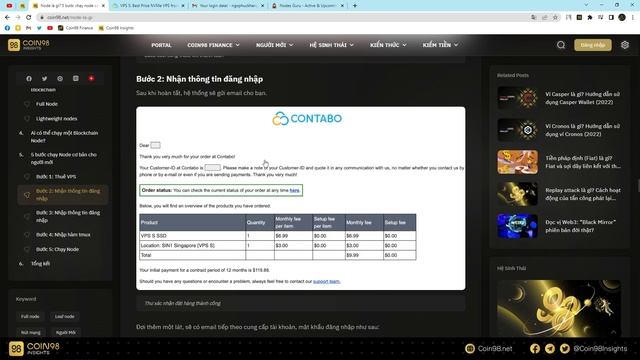This screenshot has height=360, width=640.
Task: Open the settings gear icon beside Đăng nhập
Action: point(624,45)
